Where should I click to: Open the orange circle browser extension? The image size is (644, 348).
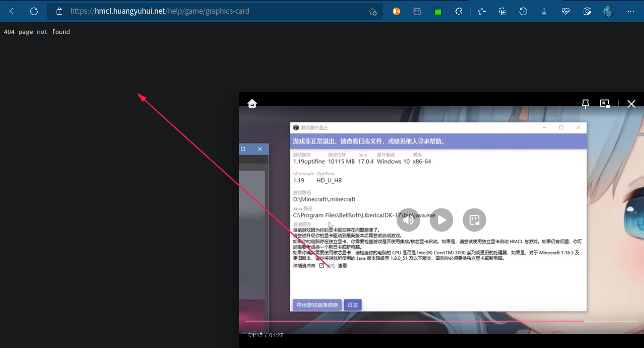(396, 11)
